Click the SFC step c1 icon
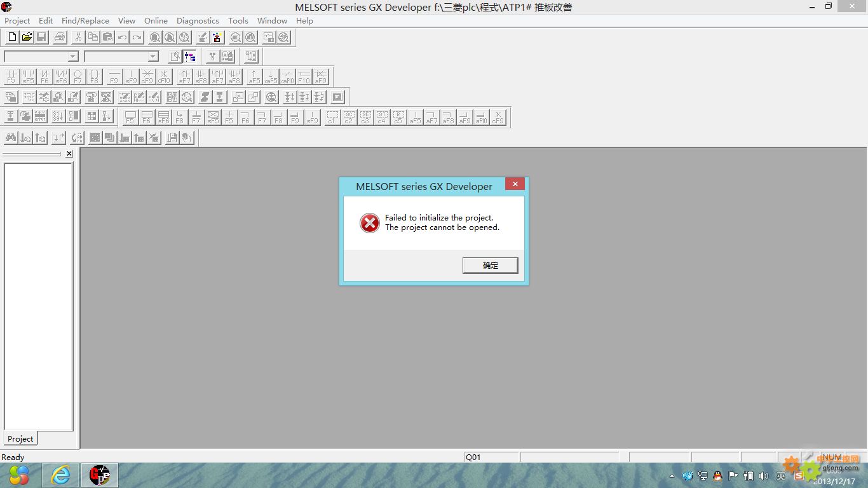Viewport: 868px width, 488px height. (x=332, y=117)
